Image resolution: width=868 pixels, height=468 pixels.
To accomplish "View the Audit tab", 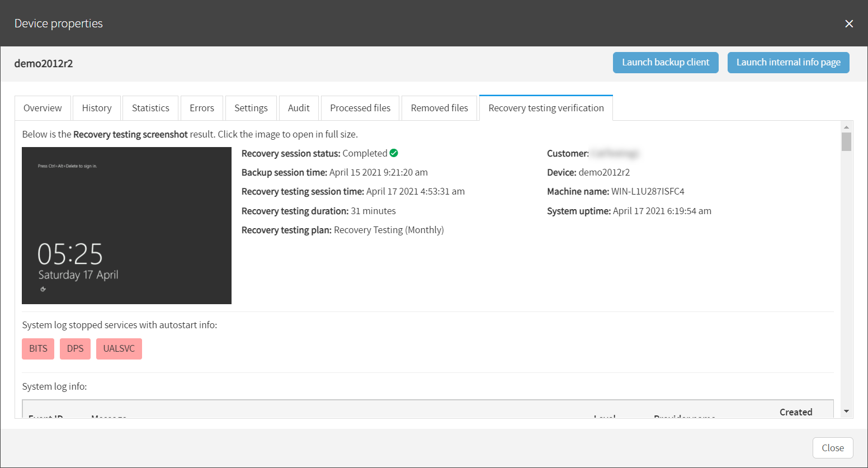I will tap(299, 108).
